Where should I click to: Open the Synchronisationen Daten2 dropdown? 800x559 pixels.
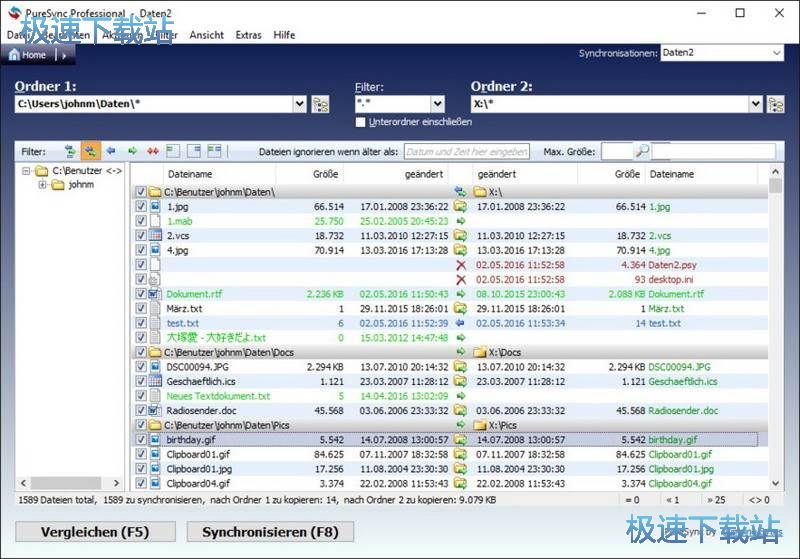pos(776,53)
